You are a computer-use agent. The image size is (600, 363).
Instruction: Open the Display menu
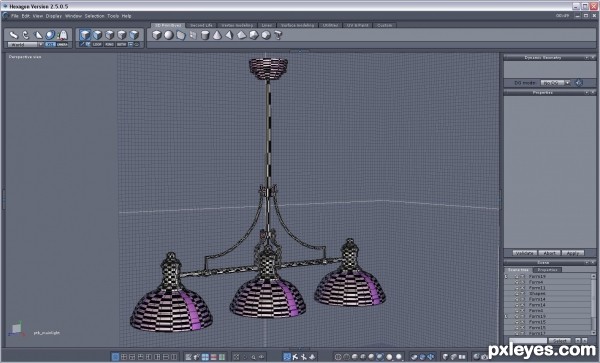click(54, 16)
